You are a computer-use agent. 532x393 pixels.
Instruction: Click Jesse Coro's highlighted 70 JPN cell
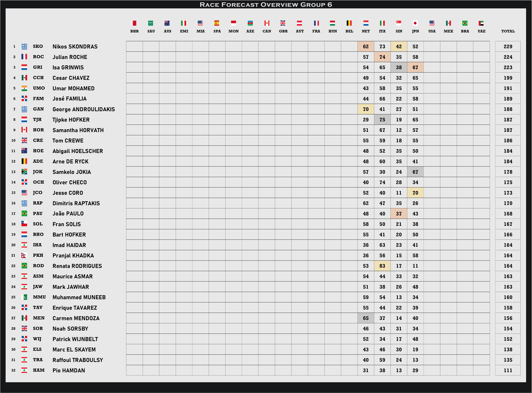point(415,193)
